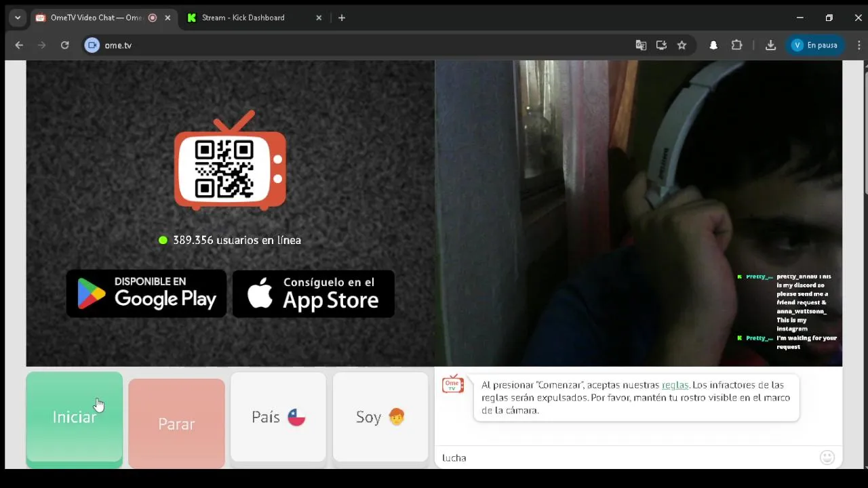868x488 pixels.
Task: Open the Soy gender selector
Action: coord(380,417)
